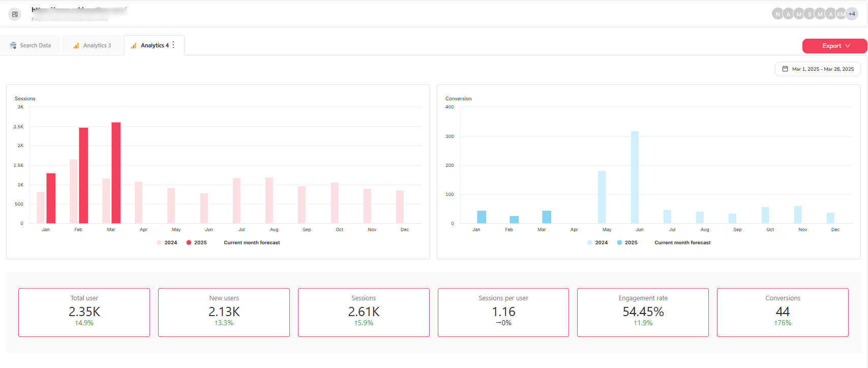Open the three-dot menu on Analytics 4 tab
Viewport: 868px width, 368px height.
(173, 45)
